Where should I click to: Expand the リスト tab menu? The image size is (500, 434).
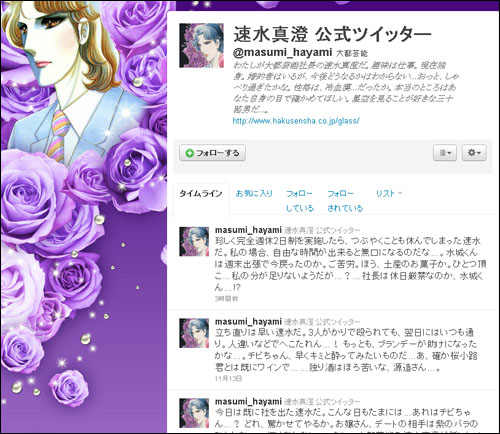(389, 193)
